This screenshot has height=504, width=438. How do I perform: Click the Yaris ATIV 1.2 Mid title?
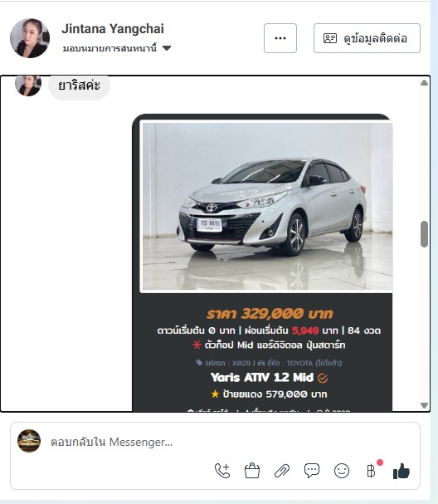[261, 377]
